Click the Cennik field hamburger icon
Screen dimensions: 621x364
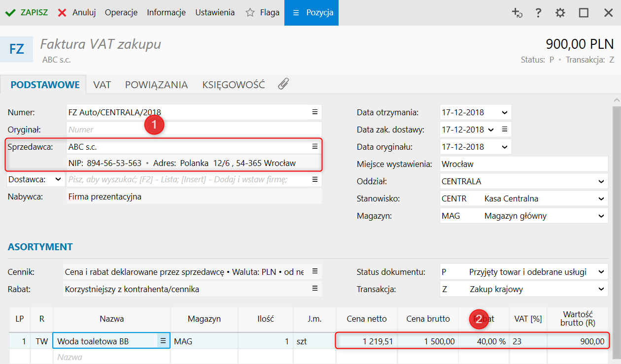[314, 271]
